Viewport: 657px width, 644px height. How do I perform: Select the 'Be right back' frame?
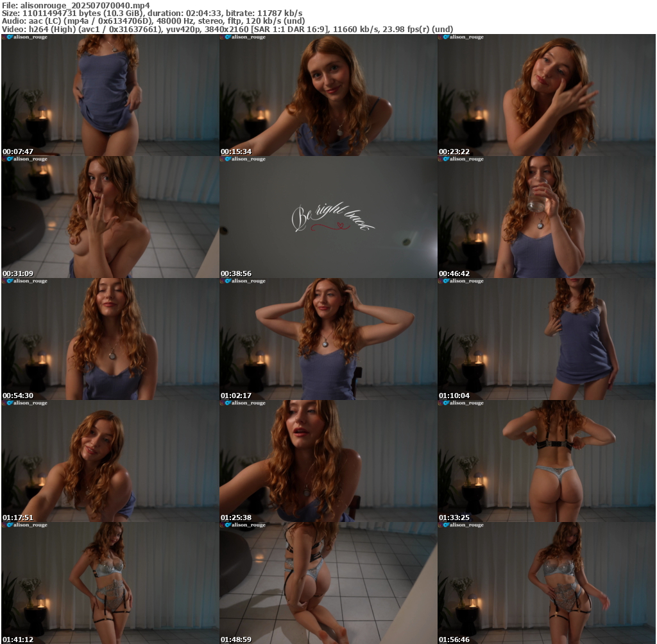point(328,217)
